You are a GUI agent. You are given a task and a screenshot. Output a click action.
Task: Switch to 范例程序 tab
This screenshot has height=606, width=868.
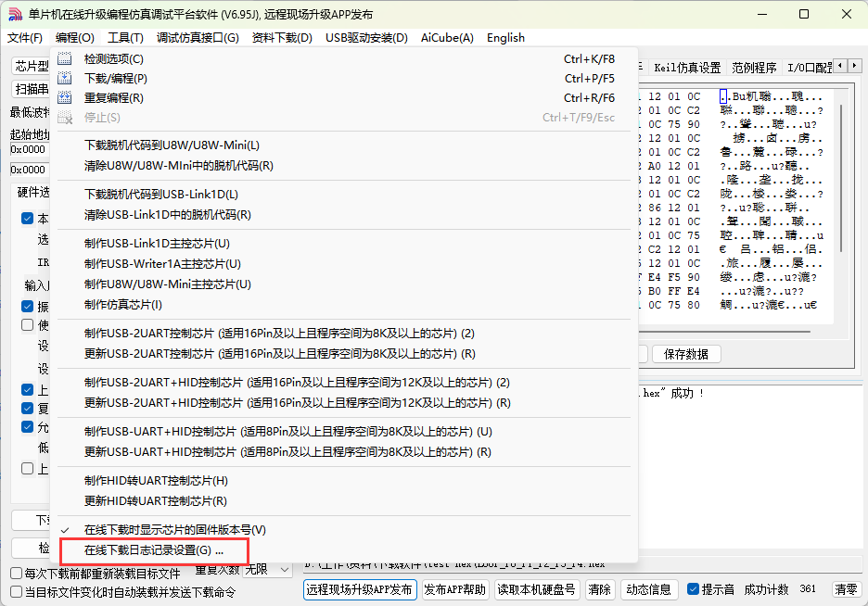tap(754, 68)
